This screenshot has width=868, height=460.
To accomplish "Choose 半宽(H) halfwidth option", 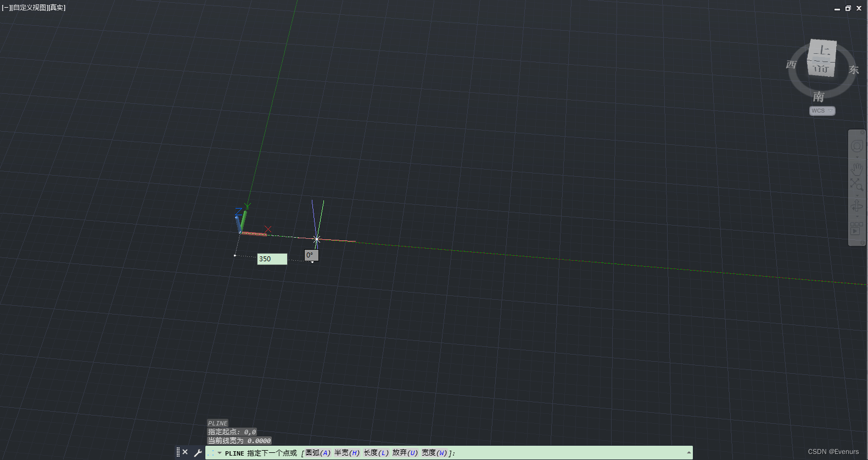I will (347, 453).
